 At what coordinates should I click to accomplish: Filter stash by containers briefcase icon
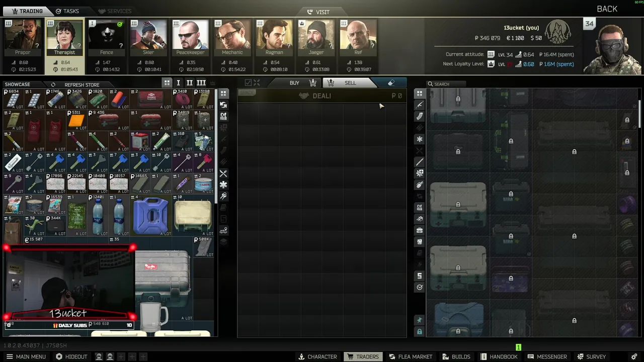click(420, 230)
